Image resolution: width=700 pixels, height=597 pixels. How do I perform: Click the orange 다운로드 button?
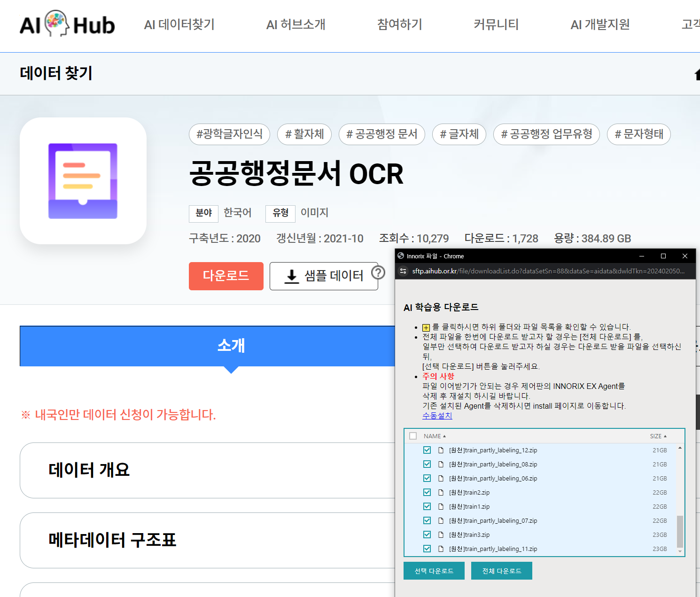click(x=226, y=276)
